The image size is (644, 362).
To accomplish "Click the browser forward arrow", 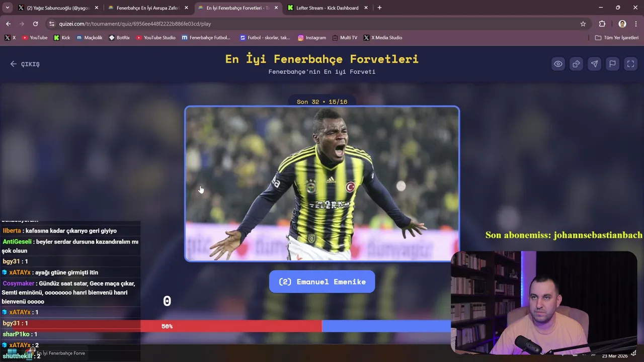I will point(22,24).
